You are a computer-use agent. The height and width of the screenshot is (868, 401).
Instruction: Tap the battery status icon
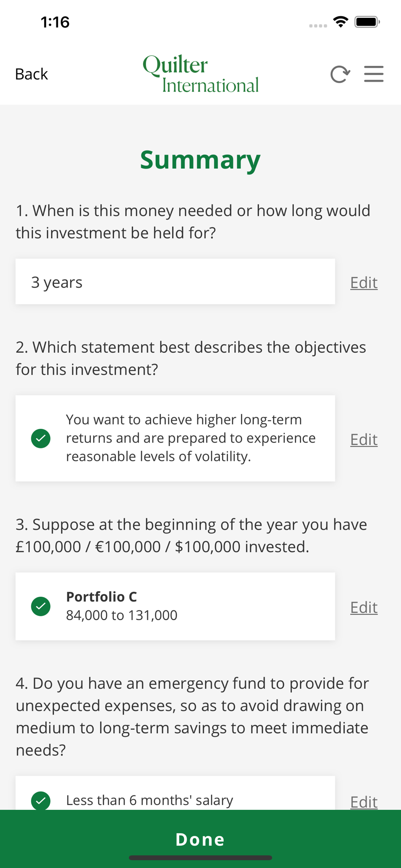point(367,22)
